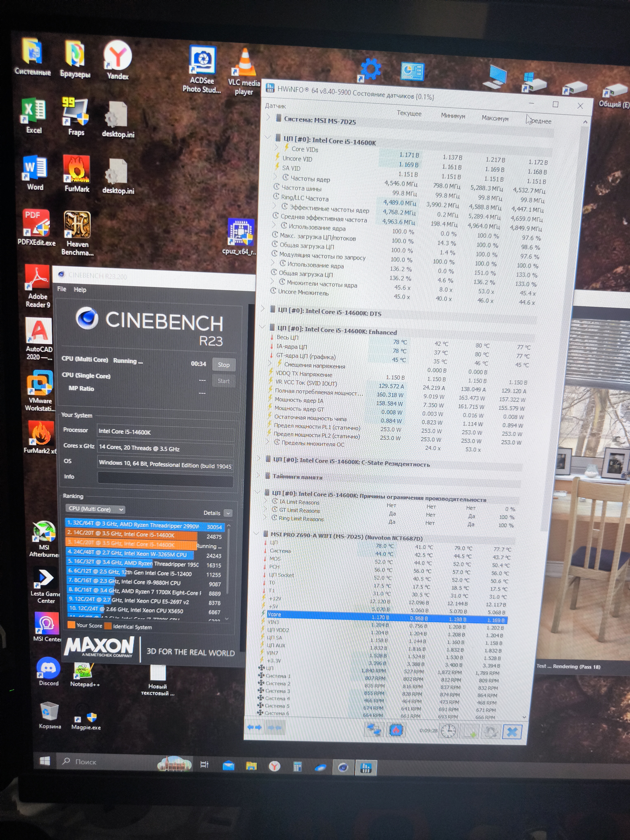
Task: Click HWiNFO expand columns arrows button
Action: coord(255,727)
